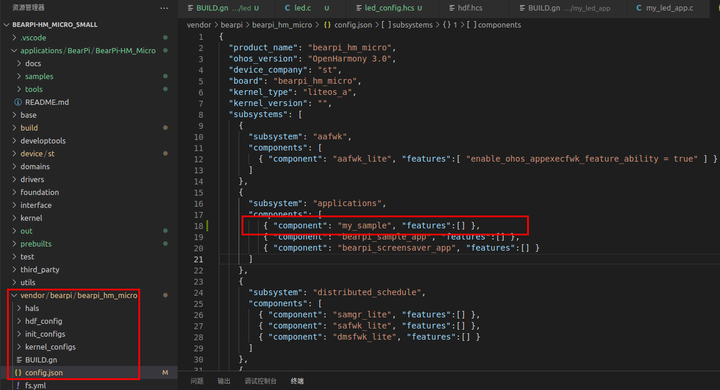Expand the samples folder

[x=19, y=76]
